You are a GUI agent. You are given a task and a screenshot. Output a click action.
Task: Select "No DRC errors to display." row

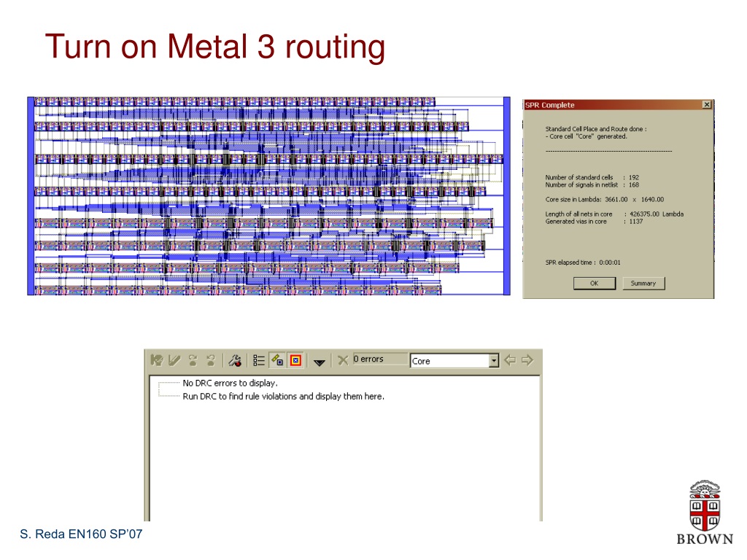[x=230, y=383]
